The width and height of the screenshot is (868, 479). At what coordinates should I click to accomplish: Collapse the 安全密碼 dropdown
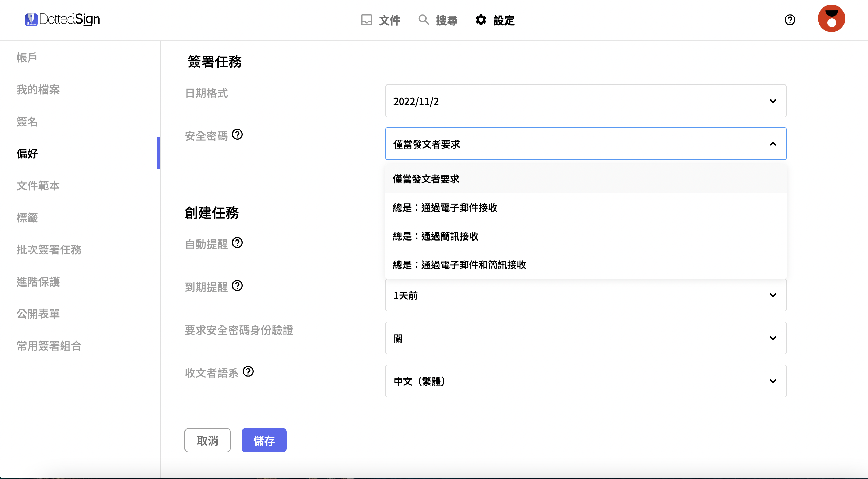pyautogui.click(x=585, y=144)
